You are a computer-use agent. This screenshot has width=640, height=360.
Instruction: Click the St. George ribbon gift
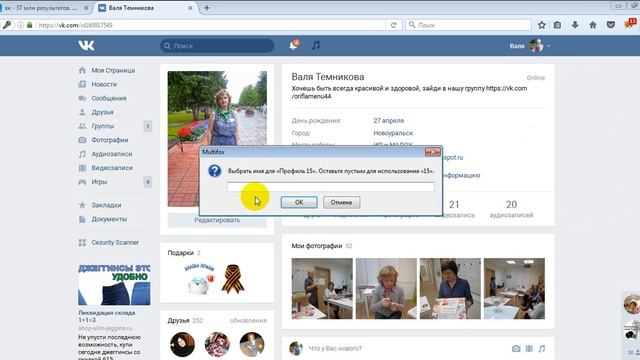tap(233, 279)
